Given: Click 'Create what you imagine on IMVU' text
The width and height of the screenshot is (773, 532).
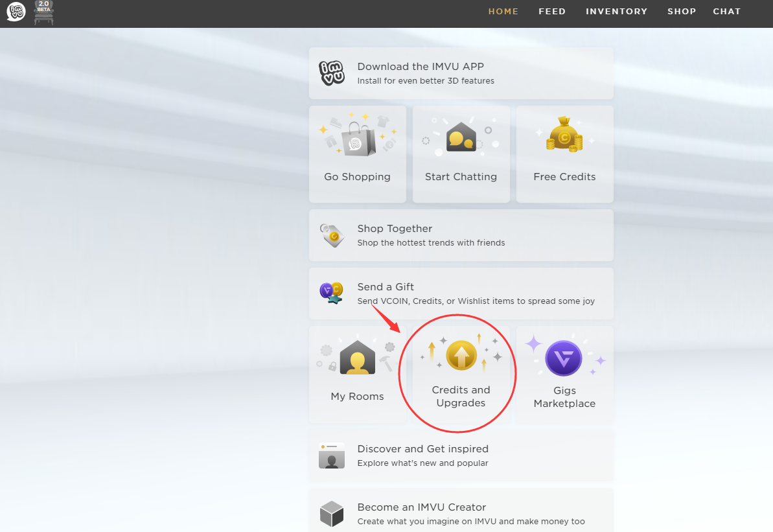Looking at the screenshot, I should [x=471, y=522].
